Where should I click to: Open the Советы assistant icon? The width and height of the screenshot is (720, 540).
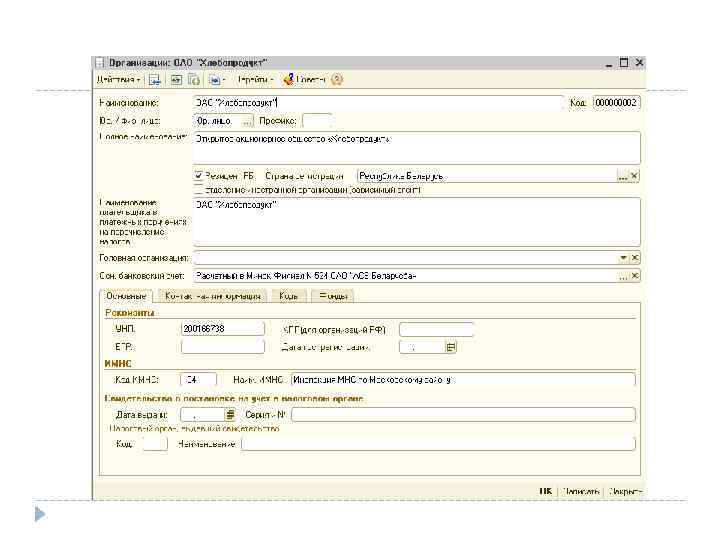click(305, 80)
